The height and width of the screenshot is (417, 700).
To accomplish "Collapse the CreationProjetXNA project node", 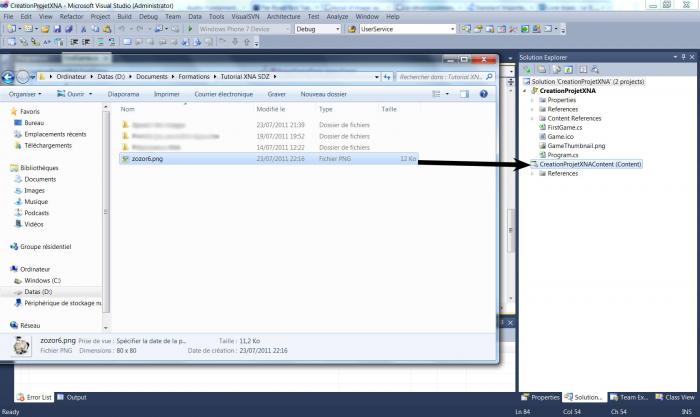I will [x=523, y=91].
